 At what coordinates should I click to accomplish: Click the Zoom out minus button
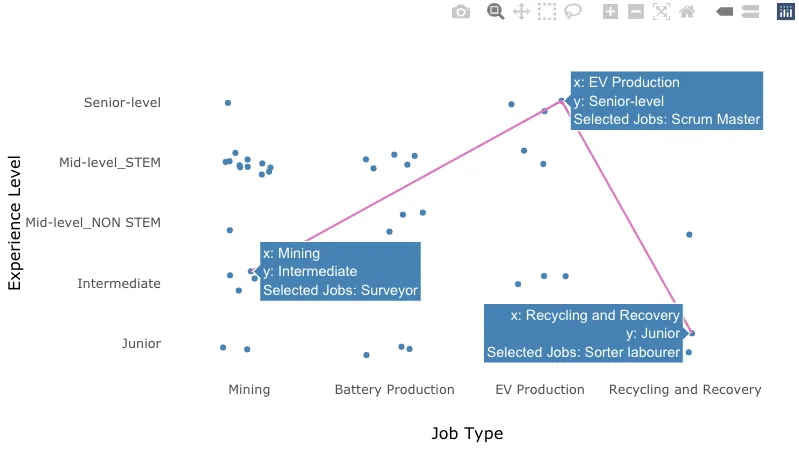(635, 11)
